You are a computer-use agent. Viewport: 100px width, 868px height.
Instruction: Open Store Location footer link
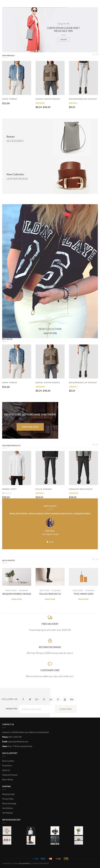(8, 761)
